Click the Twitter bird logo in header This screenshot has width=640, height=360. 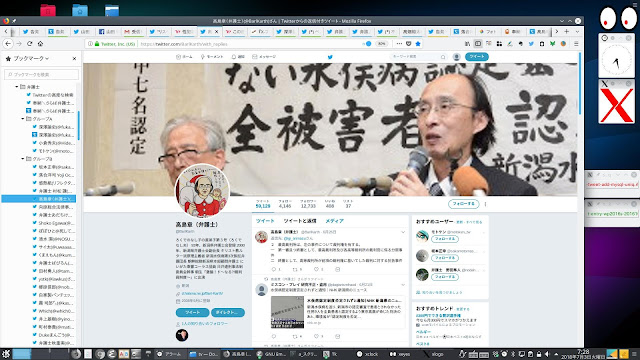pos(330,57)
